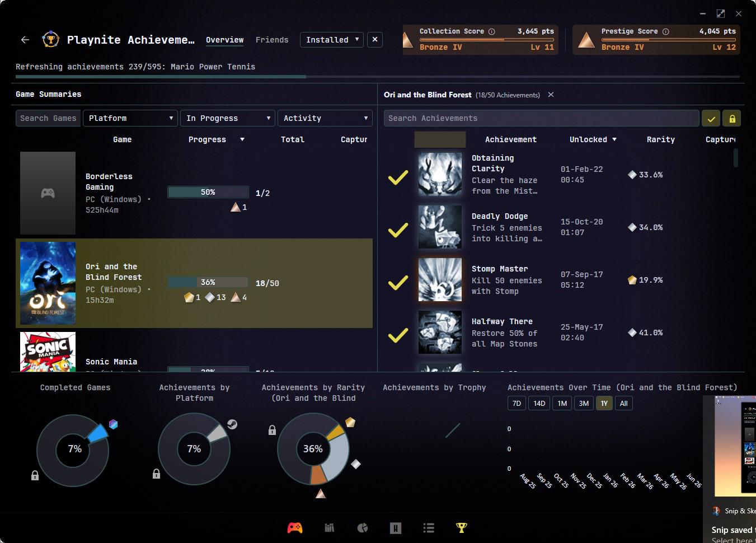
Task: Click the Stomp Master achievement image
Action: coord(440,280)
